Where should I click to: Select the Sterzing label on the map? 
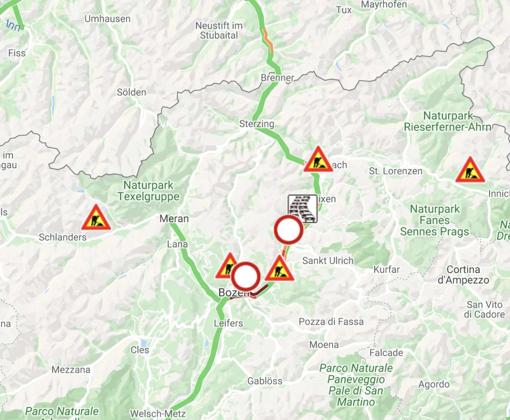click(x=256, y=124)
